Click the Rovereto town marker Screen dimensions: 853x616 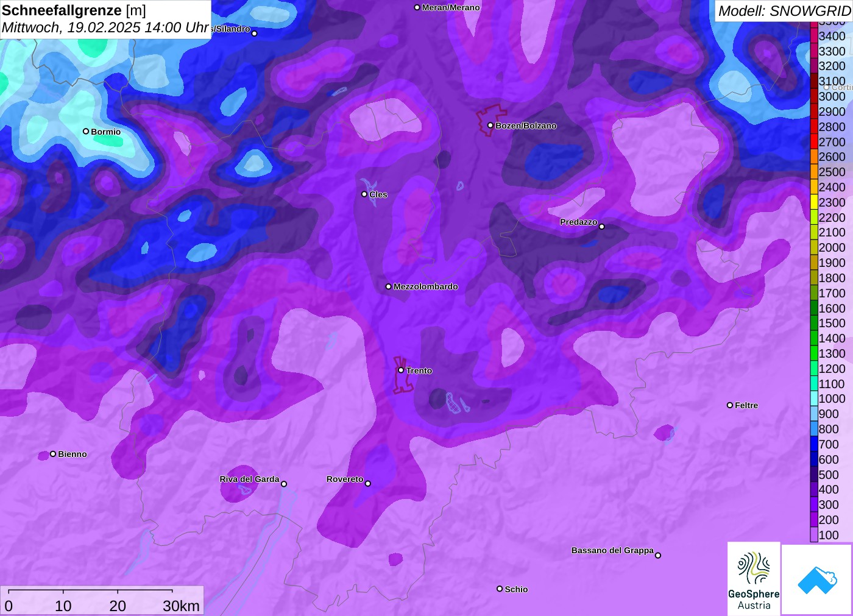(367, 483)
